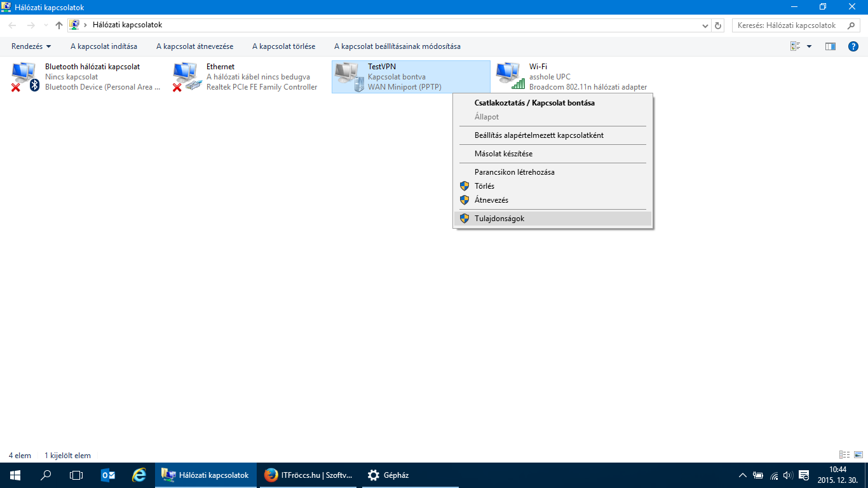
Task: Click the Wi-Fi adapter icon
Action: (510, 76)
